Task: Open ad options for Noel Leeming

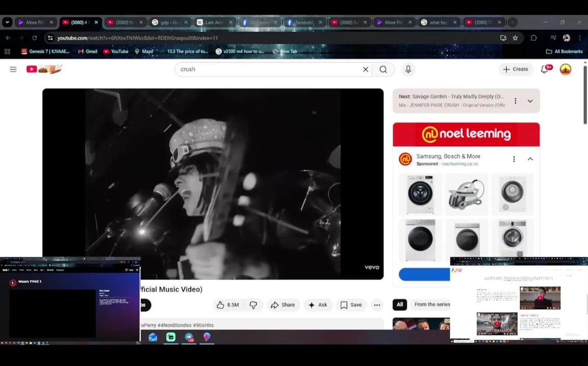Action: 514,159
